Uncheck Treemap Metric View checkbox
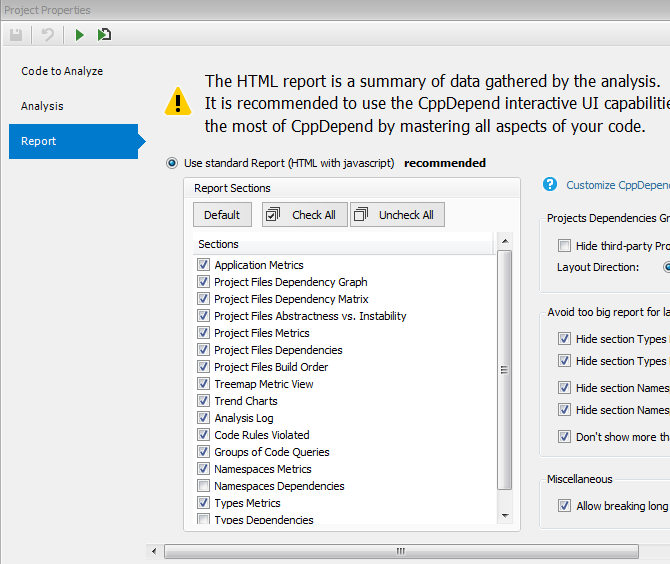Screen dimensions: 670x564 coord(203,384)
